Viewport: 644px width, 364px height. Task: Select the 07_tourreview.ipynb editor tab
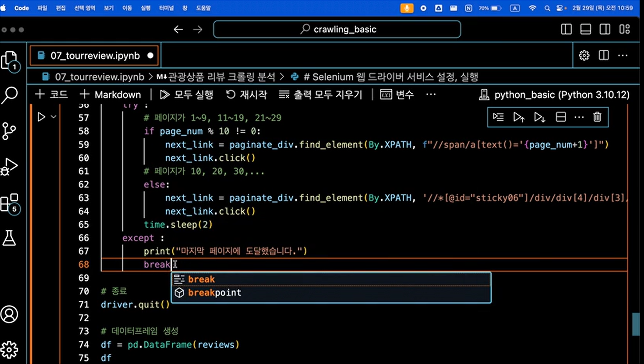[x=94, y=55]
